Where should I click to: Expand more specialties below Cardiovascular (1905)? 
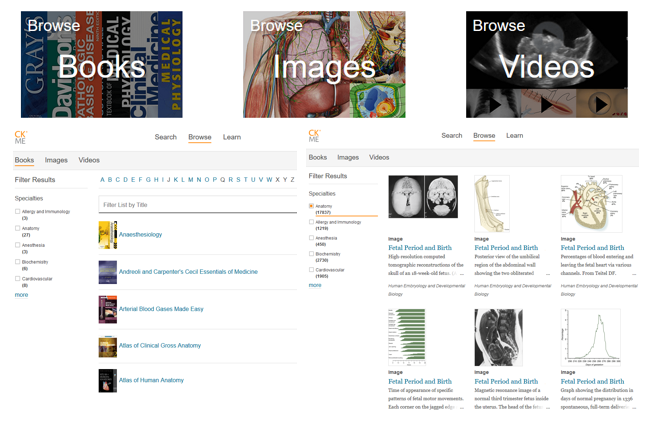pyautogui.click(x=315, y=285)
